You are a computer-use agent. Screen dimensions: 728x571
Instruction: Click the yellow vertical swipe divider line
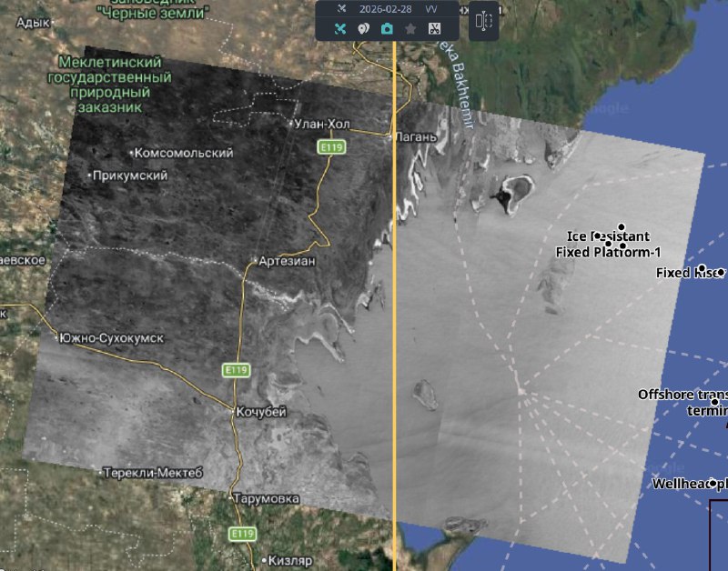tap(394, 318)
